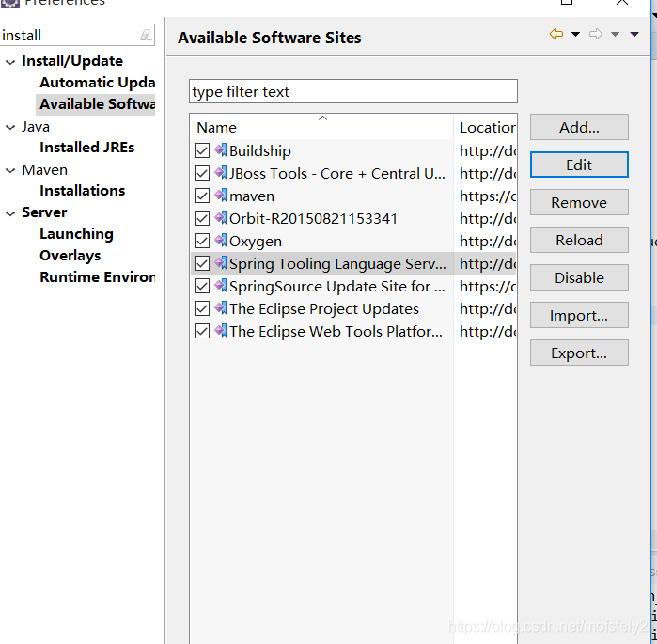The height and width of the screenshot is (644, 657).
Task: Click The Eclipse Web Tools Platform icon
Action: coord(221,331)
